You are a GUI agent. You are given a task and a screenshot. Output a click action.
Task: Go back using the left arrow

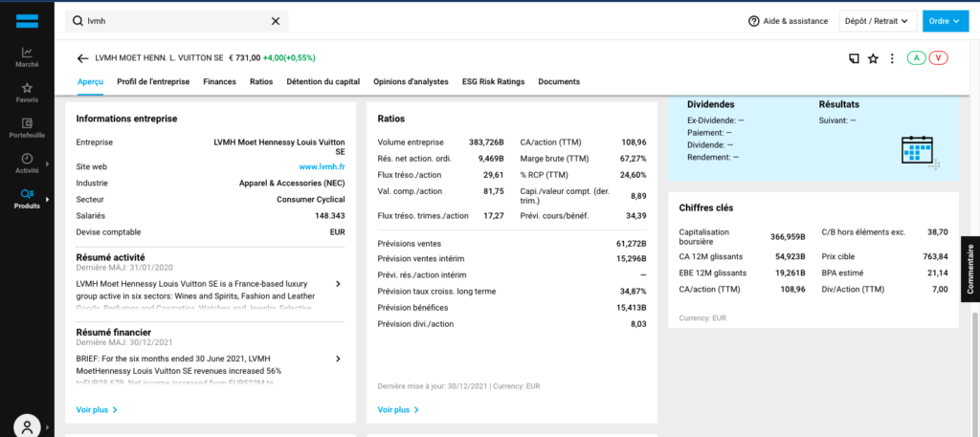pyautogui.click(x=82, y=58)
